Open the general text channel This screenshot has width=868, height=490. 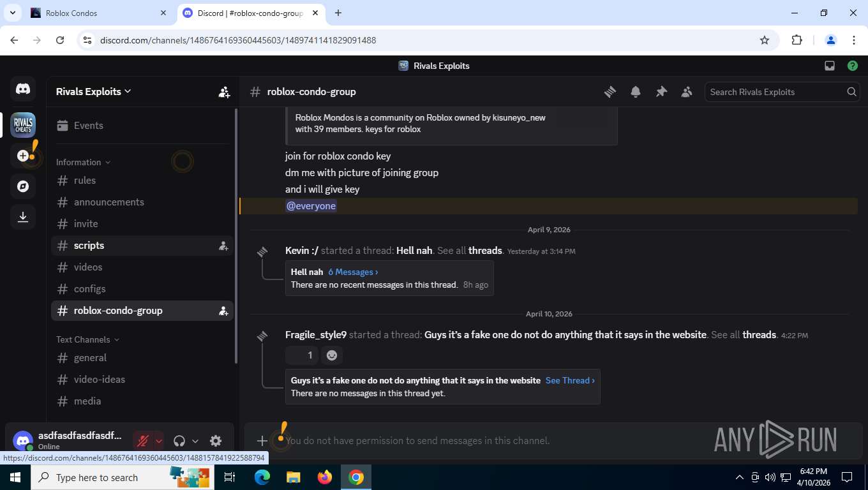click(x=142, y=358)
